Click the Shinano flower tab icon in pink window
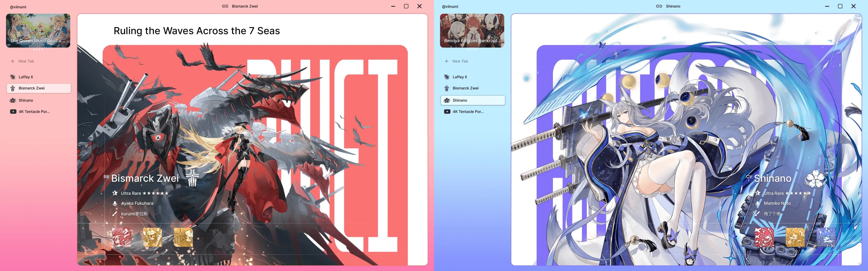Image resolution: width=868 pixels, height=271 pixels. pyautogui.click(x=13, y=100)
